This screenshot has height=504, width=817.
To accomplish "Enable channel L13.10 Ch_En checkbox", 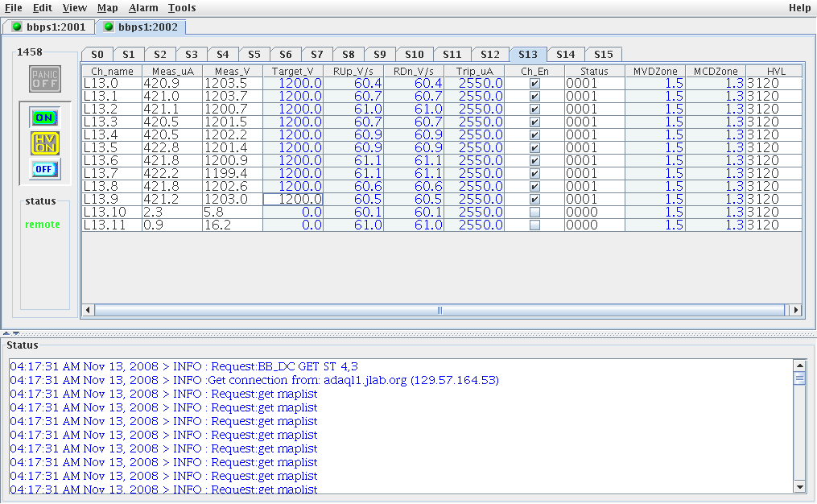I will [534, 212].
